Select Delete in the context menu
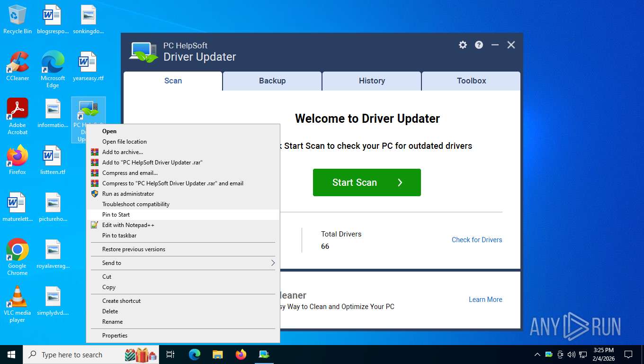Screen dimensions: 644x364 pos(183,311)
